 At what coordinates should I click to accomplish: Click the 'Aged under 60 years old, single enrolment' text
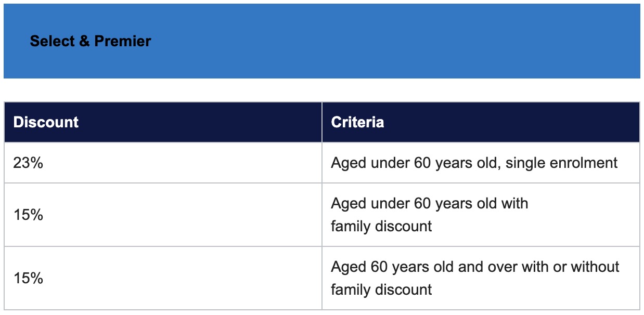pos(474,163)
